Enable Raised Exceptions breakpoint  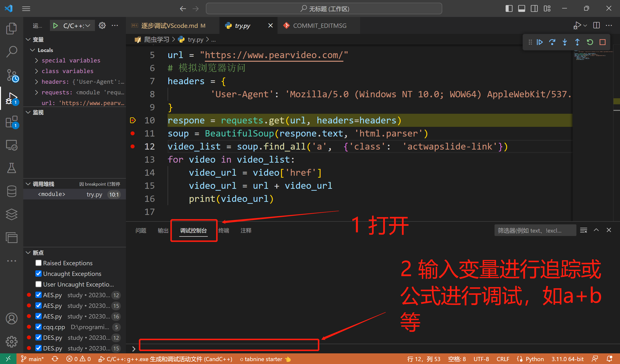(38, 263)
